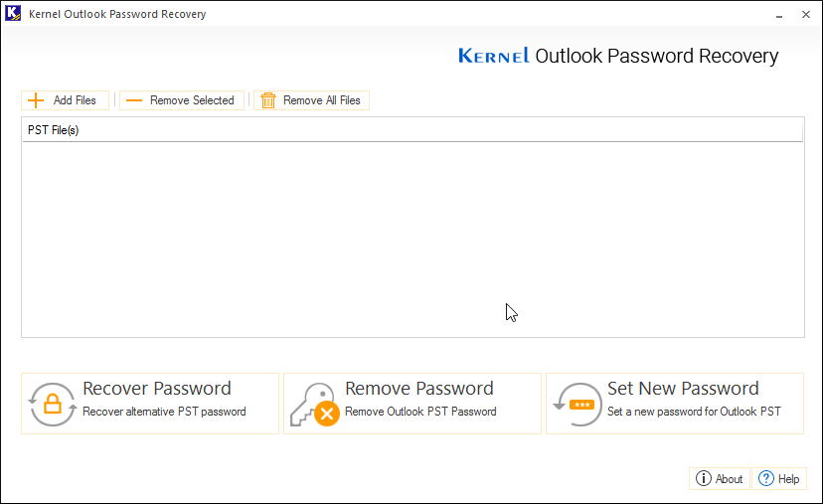Click the About info circle icon
The image size is (823, 504).
pyautogui.click(x=704, y=479)
